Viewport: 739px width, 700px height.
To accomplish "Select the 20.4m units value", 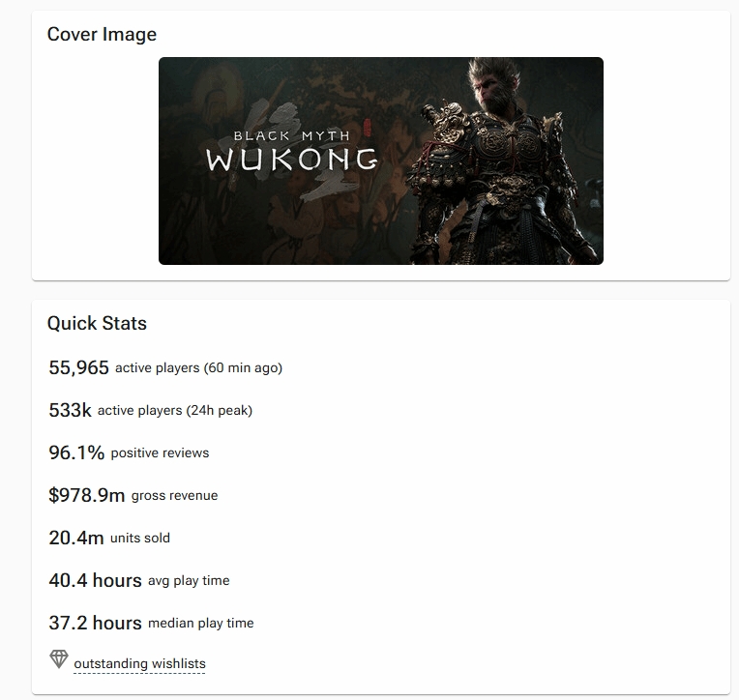I will (x=75, y=538).
